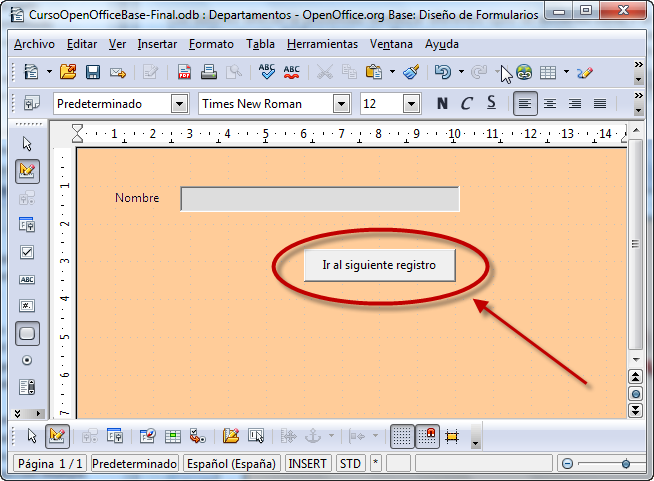
Task: Open a file with the folder icon
Action: pos(68,72)
